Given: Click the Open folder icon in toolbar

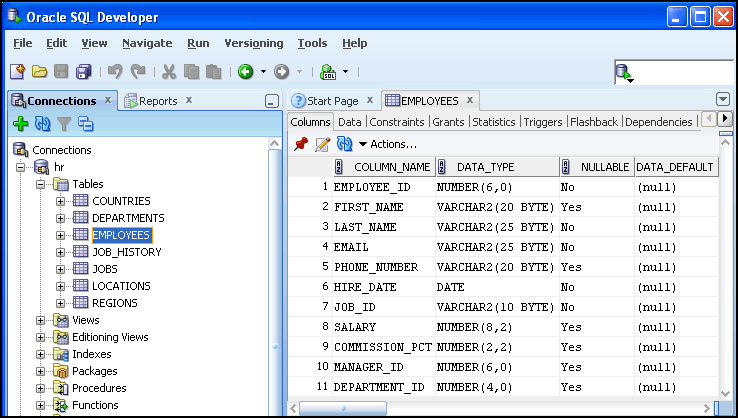Looking at the screenshot, I should [40, 71].
